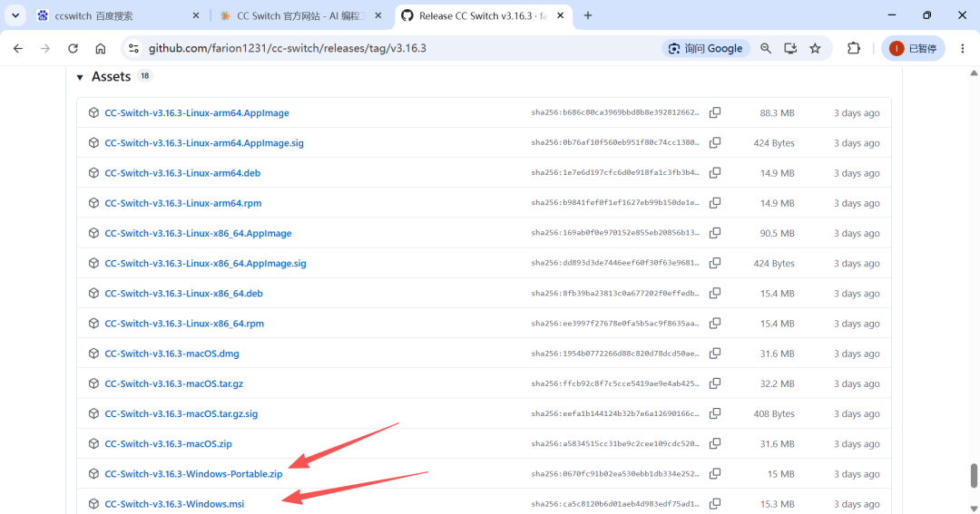Copy sha256 of macOS.dmg
The width and height of the screenshot is (980, 514).
coord(715,353)
